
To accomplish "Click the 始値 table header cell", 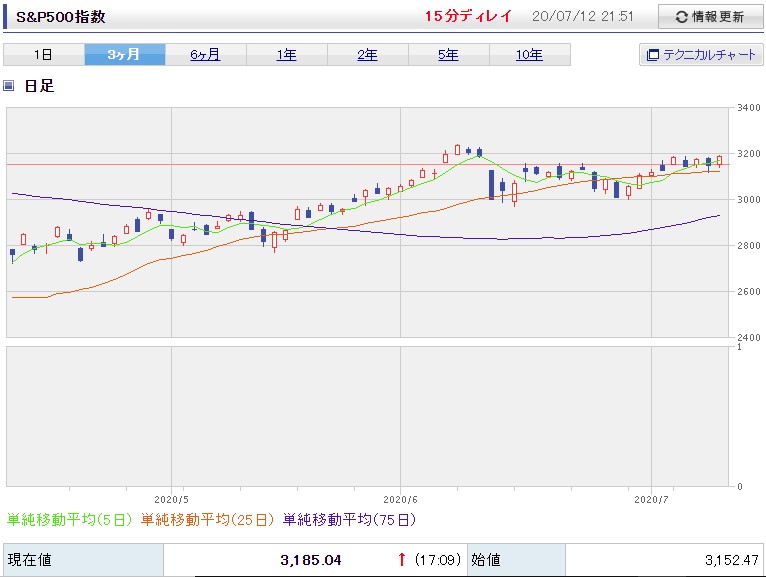I will (x=516, y=560).
